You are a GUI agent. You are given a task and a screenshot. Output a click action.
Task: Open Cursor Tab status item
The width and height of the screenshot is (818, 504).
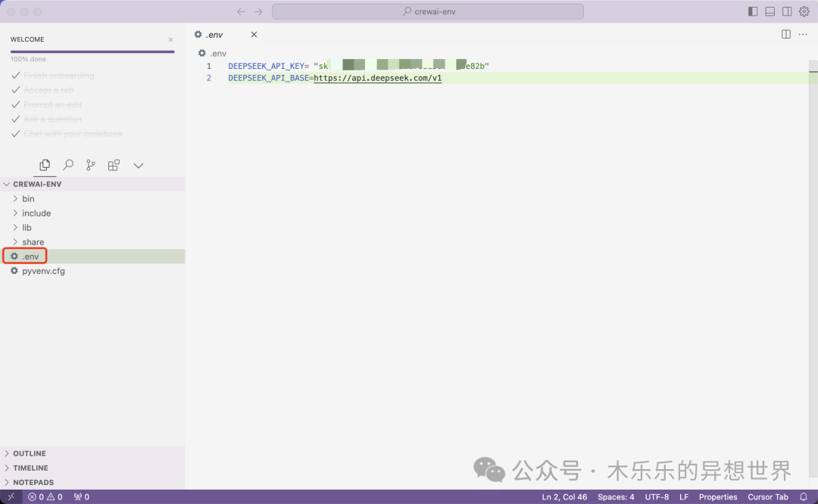point(768,496)
